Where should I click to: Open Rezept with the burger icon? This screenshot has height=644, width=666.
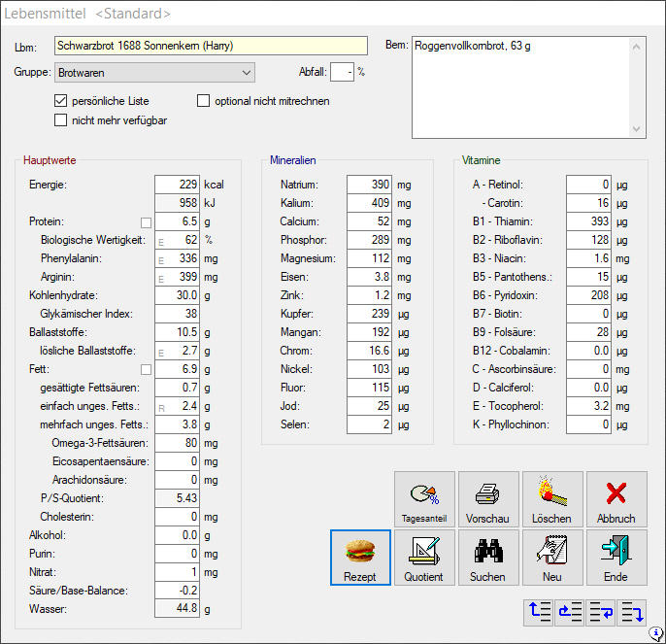click(x=360, y=558)
